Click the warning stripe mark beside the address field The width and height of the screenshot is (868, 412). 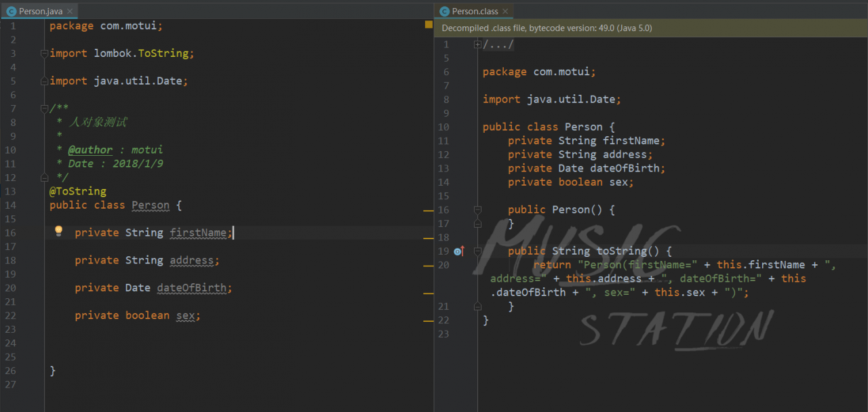click(428, 266)
